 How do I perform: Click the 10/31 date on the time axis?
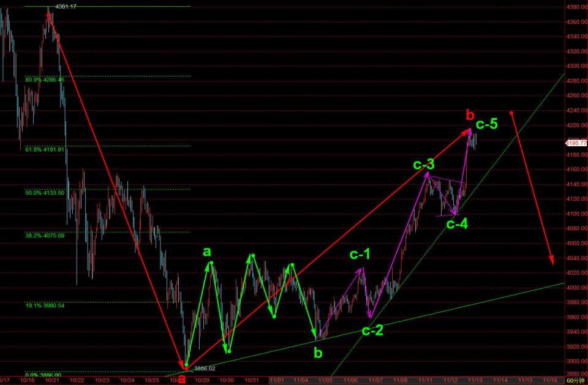(252, 380)
